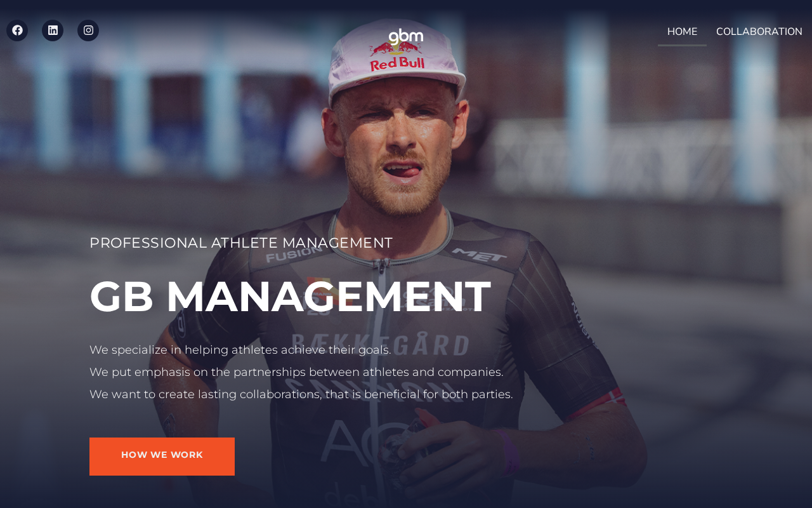Screen dimensions: 812x508
Task: Click the MET logo on the race suit
Action: click(479, 255)
